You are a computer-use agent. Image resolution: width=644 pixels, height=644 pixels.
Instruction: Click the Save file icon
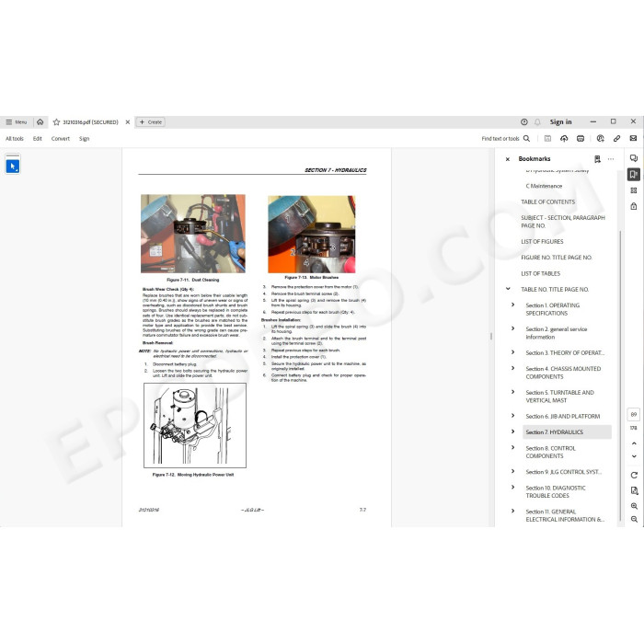(x=547, y=139)
